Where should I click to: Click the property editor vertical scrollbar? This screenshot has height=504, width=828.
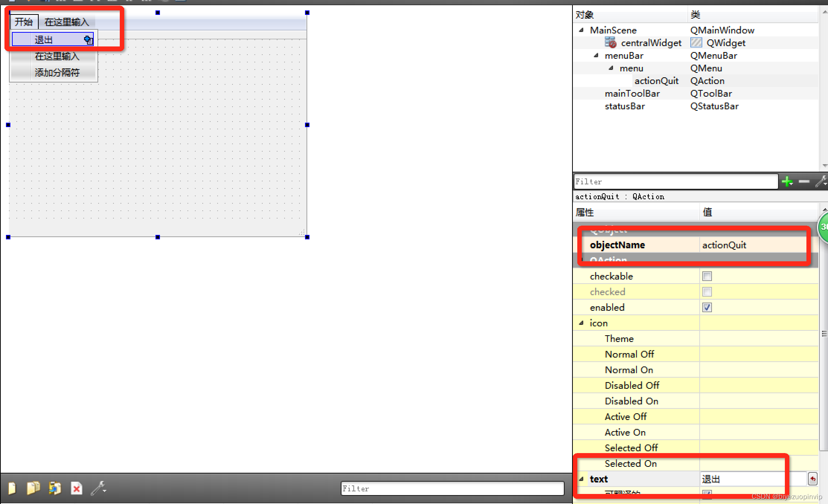pos(824,333)
